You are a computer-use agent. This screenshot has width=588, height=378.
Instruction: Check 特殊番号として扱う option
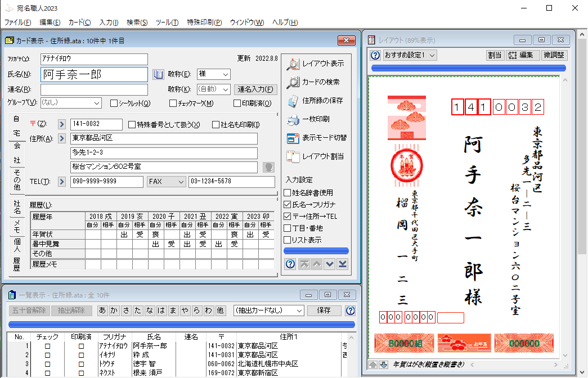tap(132, 124)
